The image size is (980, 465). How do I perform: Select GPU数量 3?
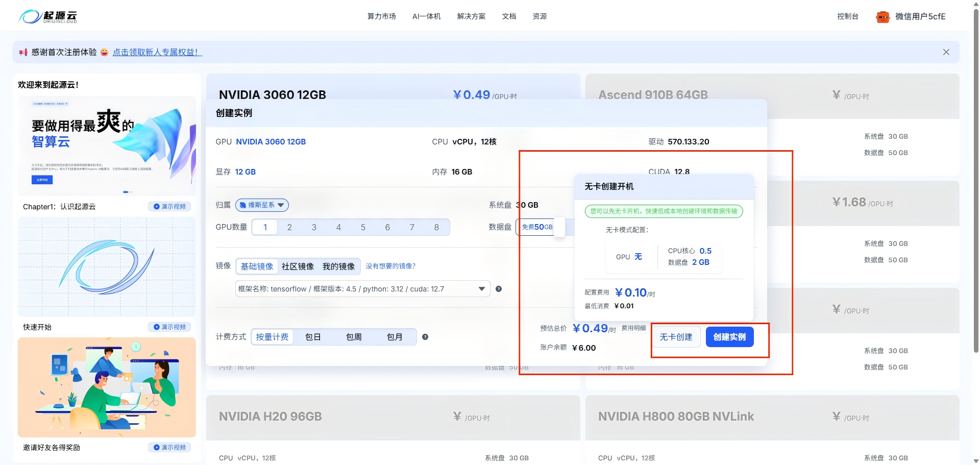click(314, 227)
